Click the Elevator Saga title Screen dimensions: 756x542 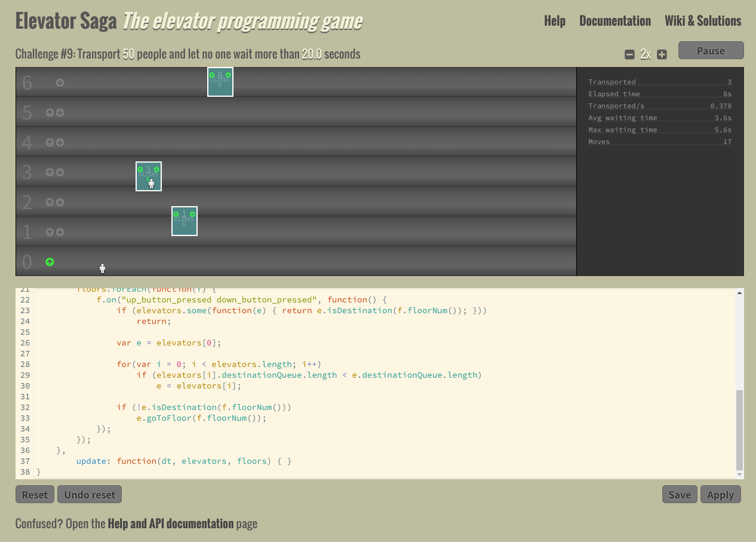coord(66,22)
